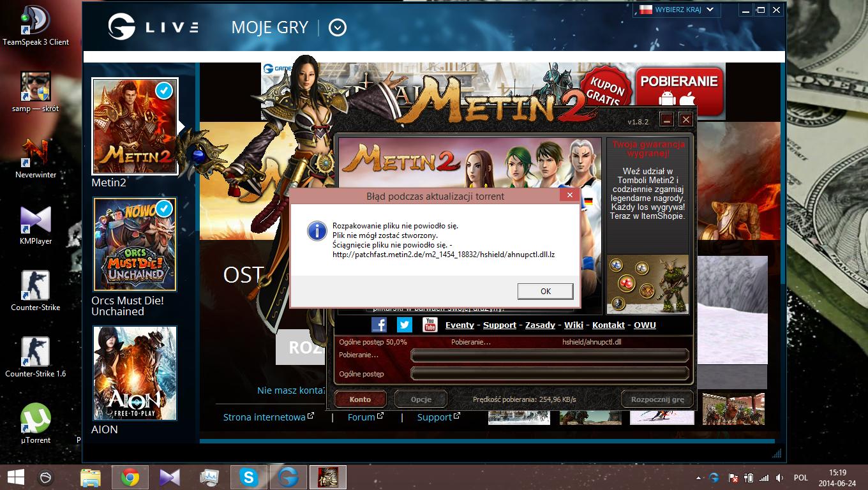This screenshot has height=490, width=868.
Task: Open network signal icon in tray
Action: (763, 478)
